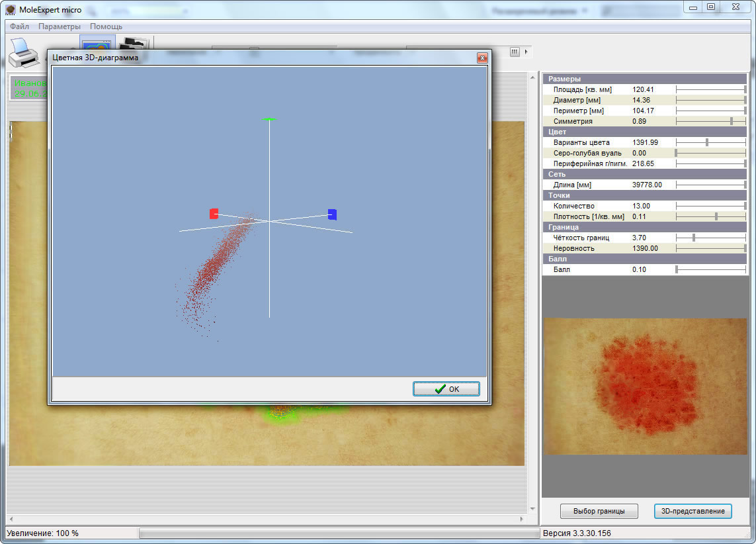Click the toolbar grip handle icon

click(x=515, y=52)
